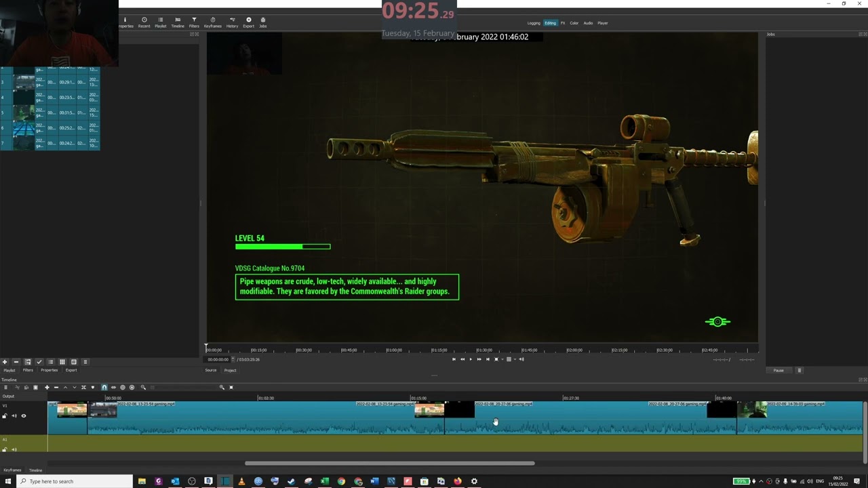868x488 pixels.
Task: Toggle ripple all tracks
Action: click(x=132, y=387)
